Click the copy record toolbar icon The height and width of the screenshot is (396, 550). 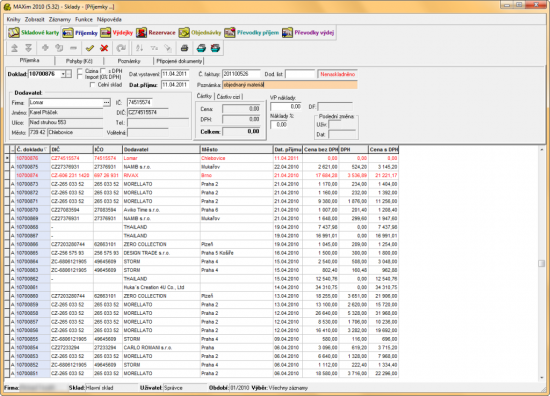click(x=59, y=48)
